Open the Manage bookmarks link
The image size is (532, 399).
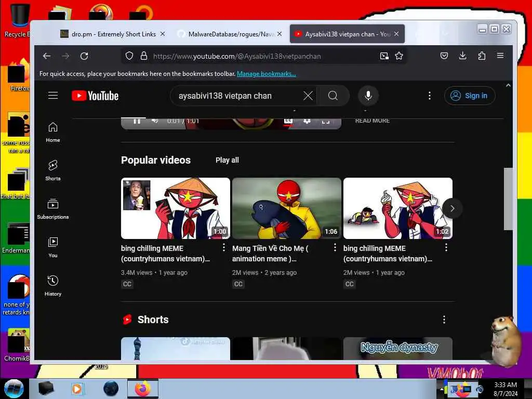pyautogui.click(x=267, y=74)
